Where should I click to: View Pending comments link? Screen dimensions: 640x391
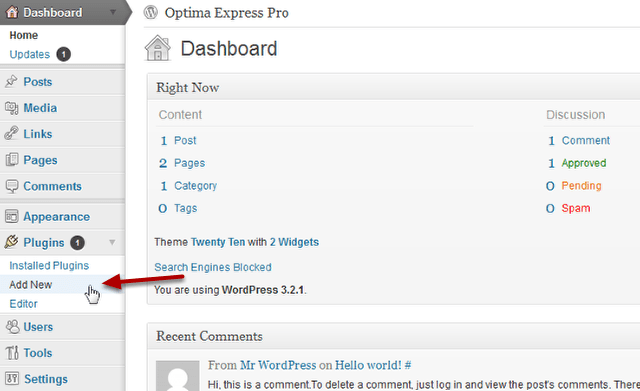coord(581,186)
